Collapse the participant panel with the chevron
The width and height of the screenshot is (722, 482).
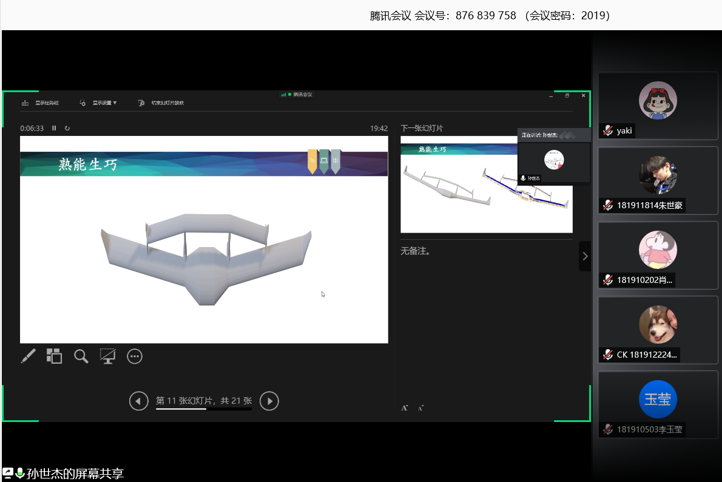(x=585, y=256)
